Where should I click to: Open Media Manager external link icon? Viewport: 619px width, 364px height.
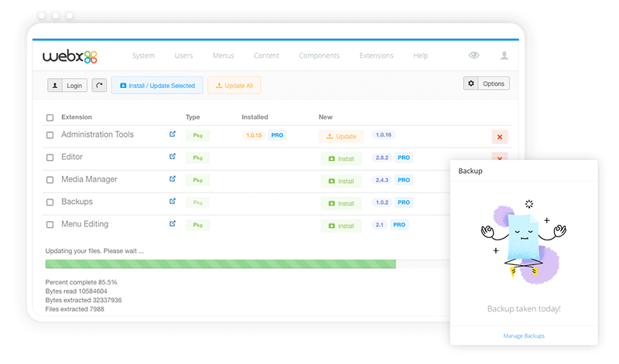click(x=173, y=179)
